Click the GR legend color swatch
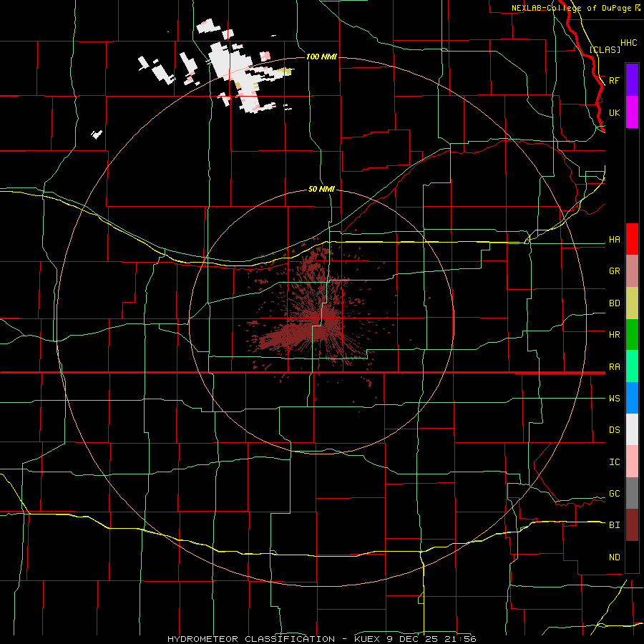644x644 pixels. pyautogui.click(x=632, y=270)
